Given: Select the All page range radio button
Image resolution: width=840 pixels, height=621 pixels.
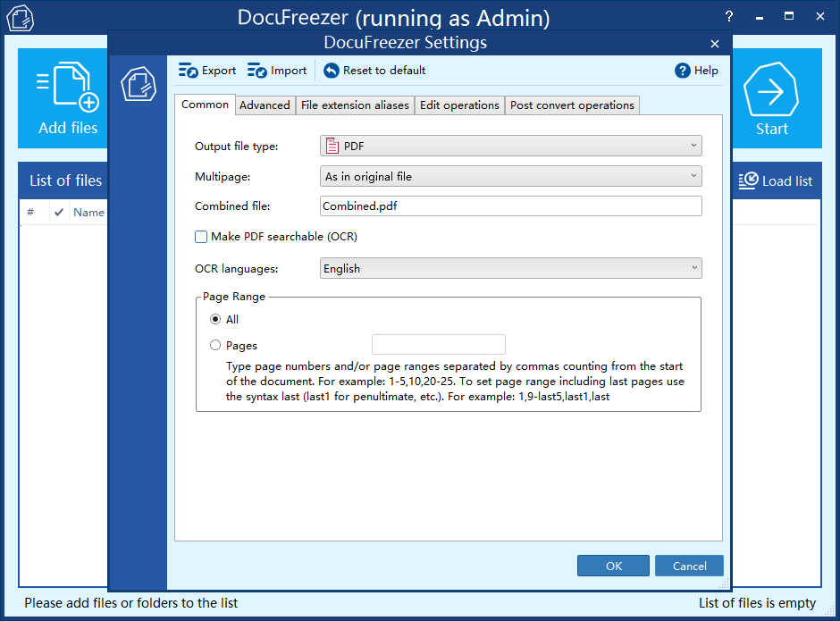Looking at the screenshot, I should coord(215,319).
